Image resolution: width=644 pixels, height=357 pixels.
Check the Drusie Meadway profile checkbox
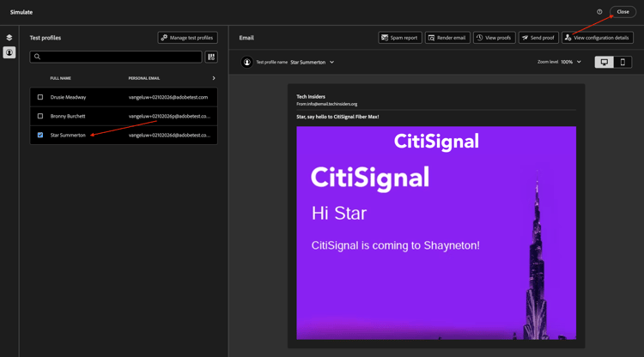[x=40, y=97]
